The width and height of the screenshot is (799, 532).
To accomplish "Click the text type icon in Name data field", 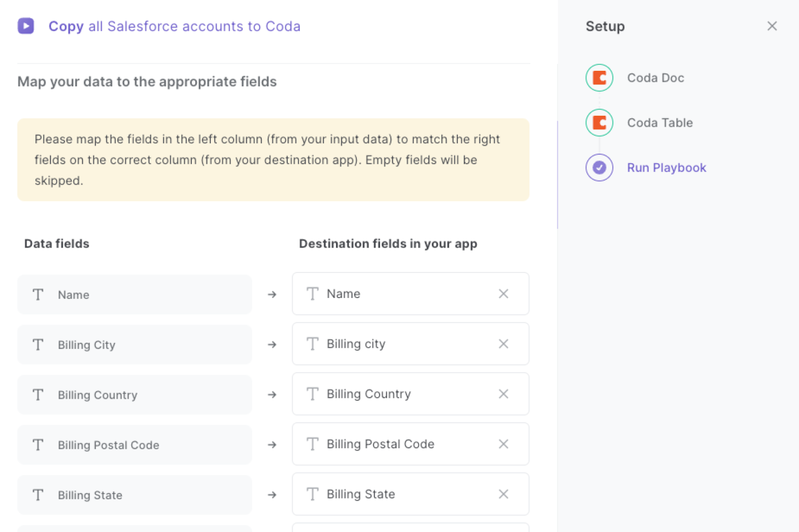I will pos(38,294).
